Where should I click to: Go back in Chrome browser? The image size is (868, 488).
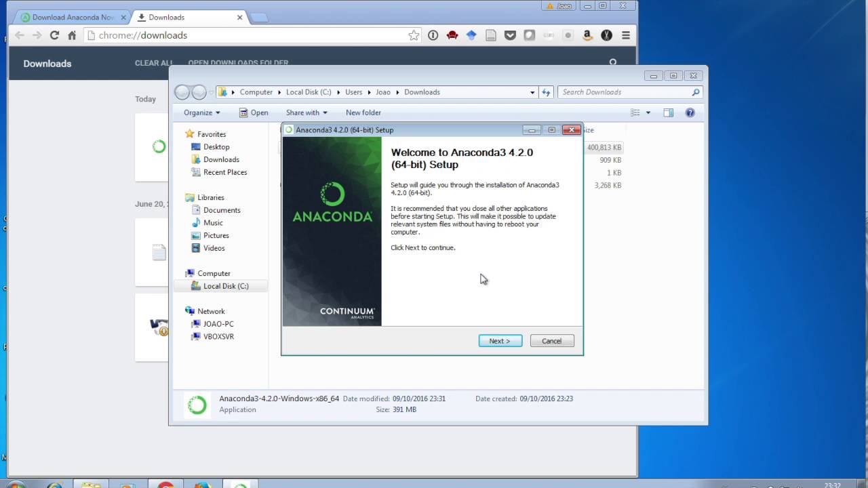pos(20,35)
